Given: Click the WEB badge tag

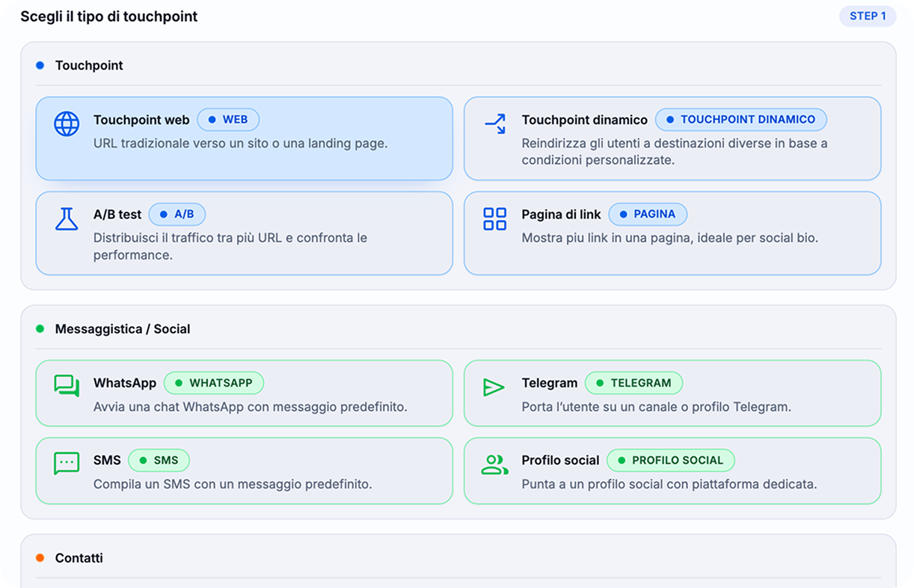Looking at the screenshot, I should (x=228, y=120).
